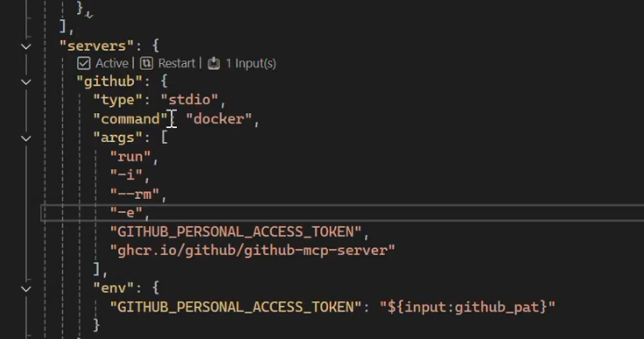This screenshot has height=339, width=644.
Task: Collapse the "servers" object
Action: coord(26,46)
